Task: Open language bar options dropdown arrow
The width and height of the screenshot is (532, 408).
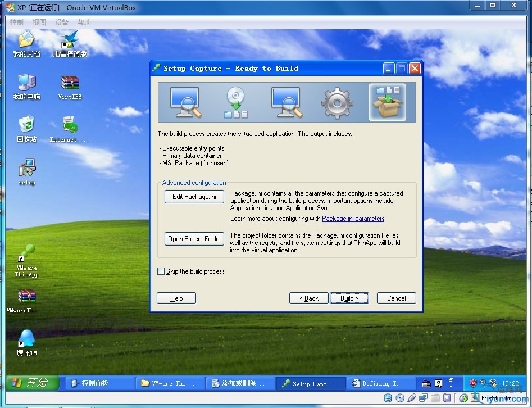Action: coord(451,386)
